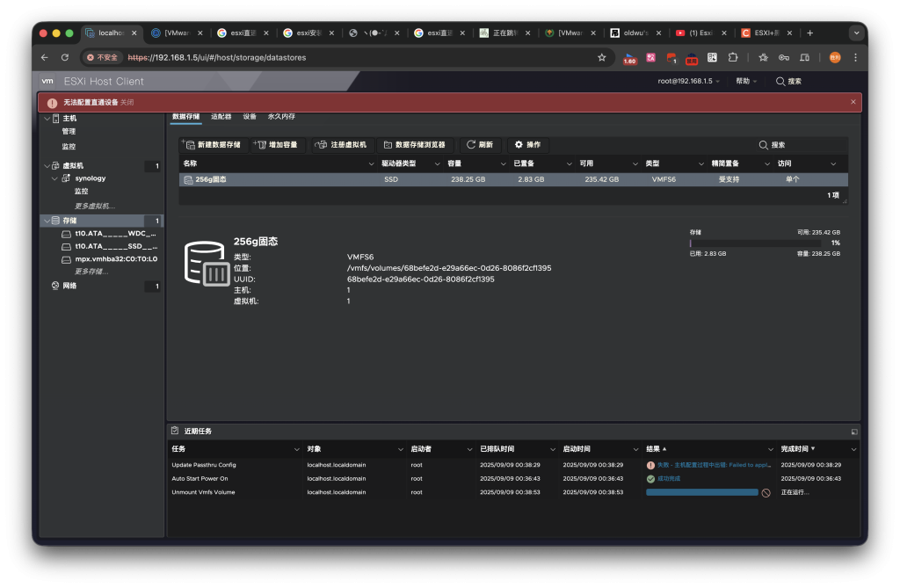Switch to the 永久内存 (Persistent memory) tab

click(281, 116)
